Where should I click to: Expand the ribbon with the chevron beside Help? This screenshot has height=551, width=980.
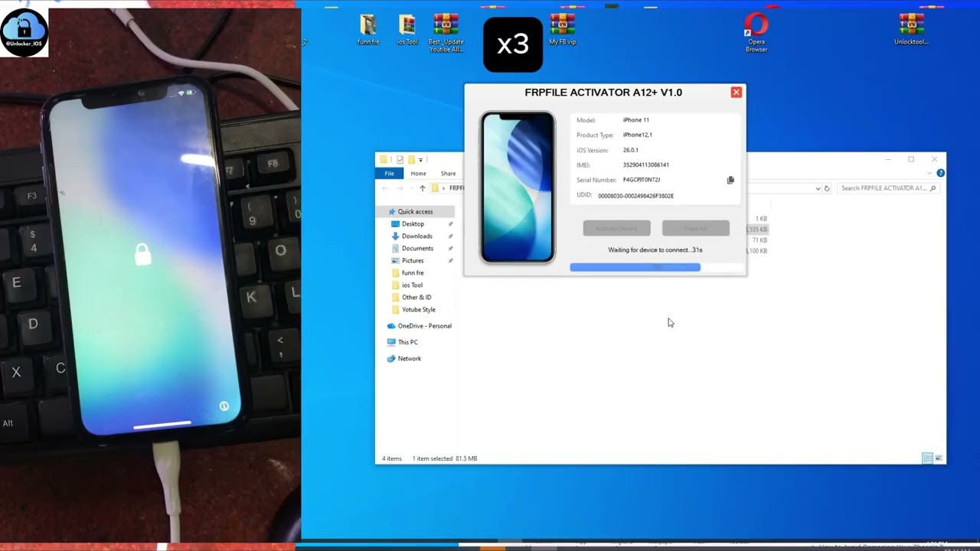click(x=929, y=174)
